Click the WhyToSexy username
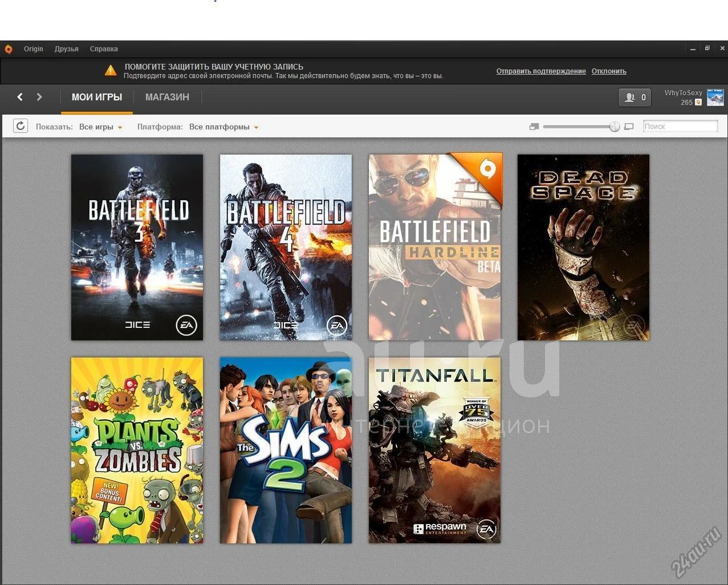This screenshot has height=585, width=728. pos(683,93)
